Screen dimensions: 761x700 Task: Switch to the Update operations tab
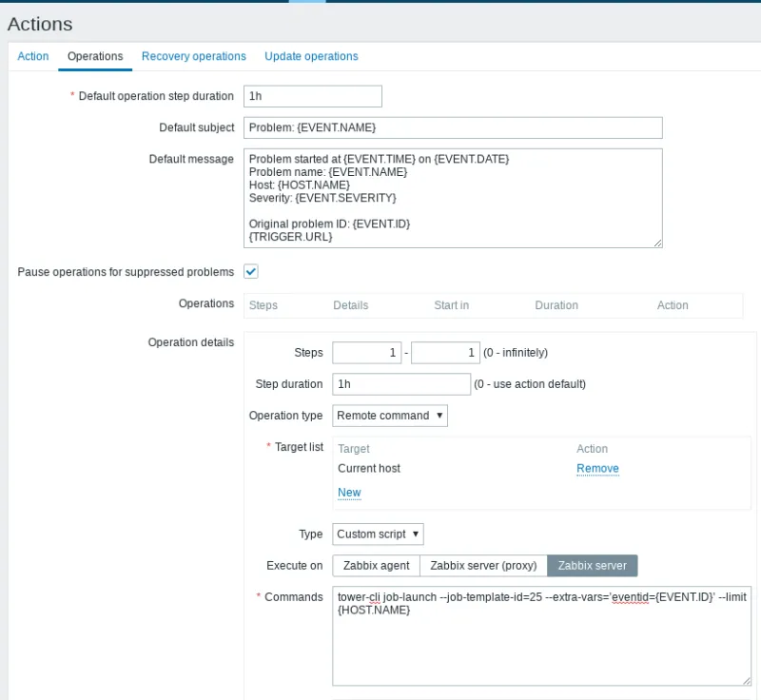(311, 56)
